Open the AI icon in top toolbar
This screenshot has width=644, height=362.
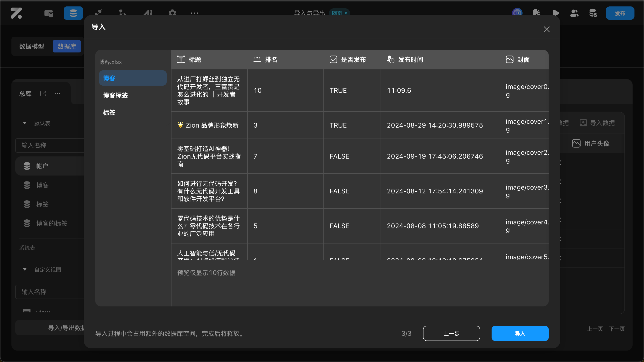coord(148,13)
